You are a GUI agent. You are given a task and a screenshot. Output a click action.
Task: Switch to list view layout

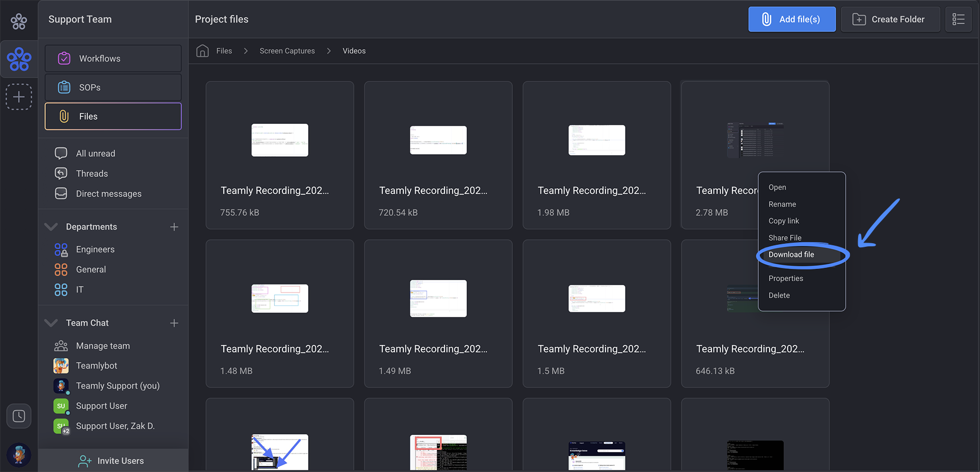coord(958,19)
